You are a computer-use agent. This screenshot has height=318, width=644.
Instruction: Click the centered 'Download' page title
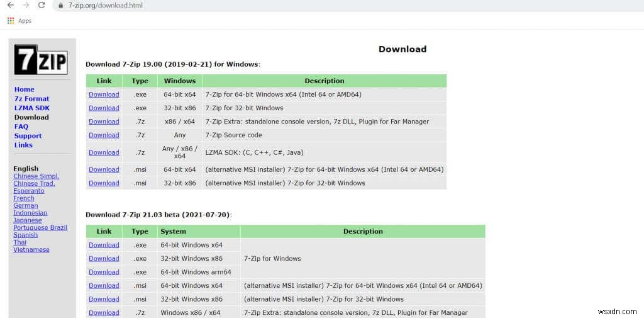point(402,49)
